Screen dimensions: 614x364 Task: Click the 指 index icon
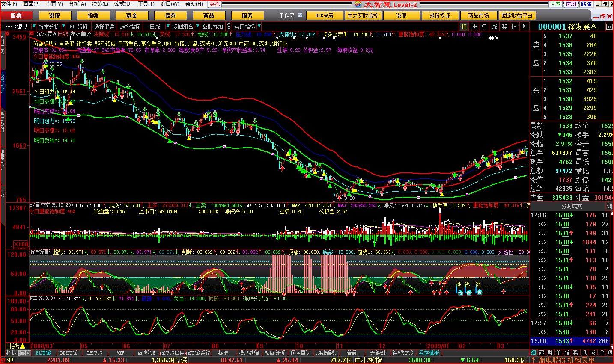(567, 353)
